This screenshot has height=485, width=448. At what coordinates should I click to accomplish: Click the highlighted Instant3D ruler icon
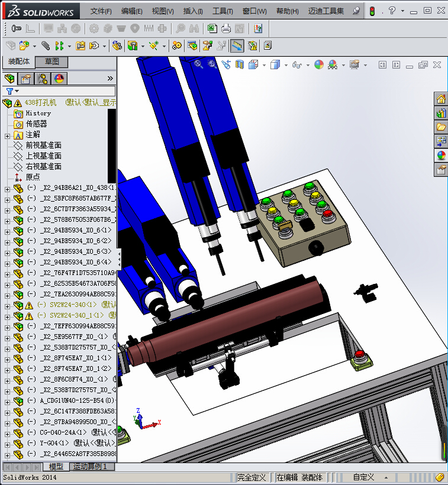(x=237, y=46)
